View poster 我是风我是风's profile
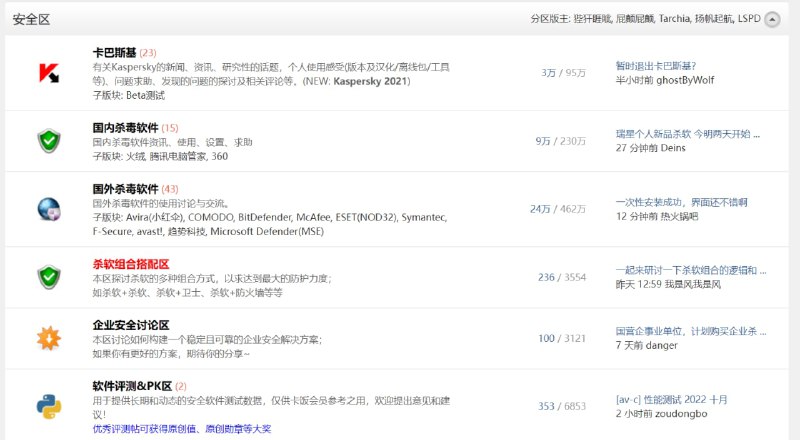This screenshot has width=800, height=440. click(693, 284)
